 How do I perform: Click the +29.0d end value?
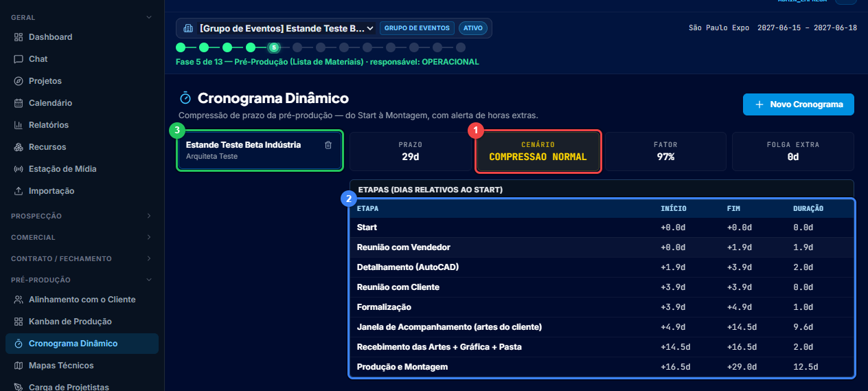(742, 367)
